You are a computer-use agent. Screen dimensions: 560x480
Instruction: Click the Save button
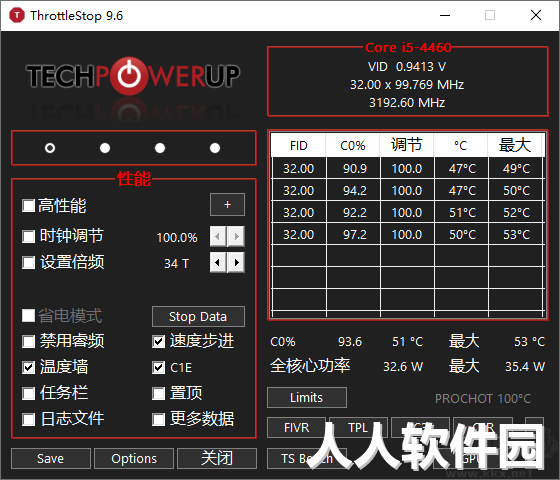coord(51,458)
